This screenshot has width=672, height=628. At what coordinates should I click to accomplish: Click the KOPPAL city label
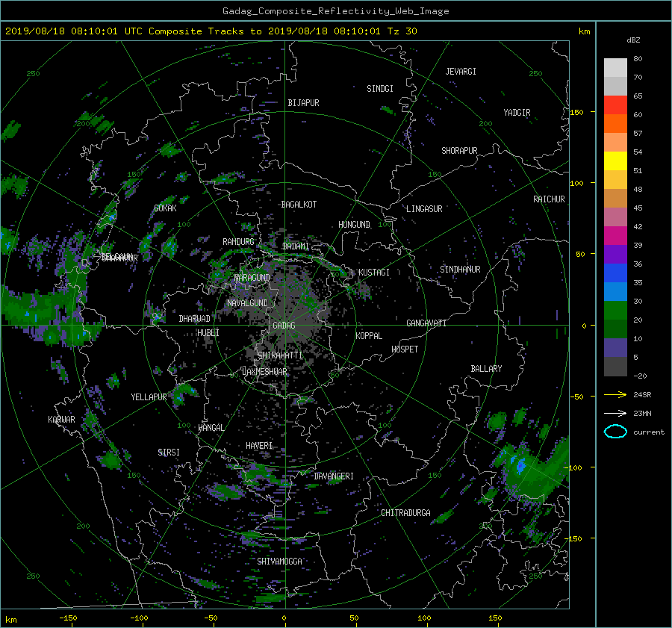[x=369, y=335]
